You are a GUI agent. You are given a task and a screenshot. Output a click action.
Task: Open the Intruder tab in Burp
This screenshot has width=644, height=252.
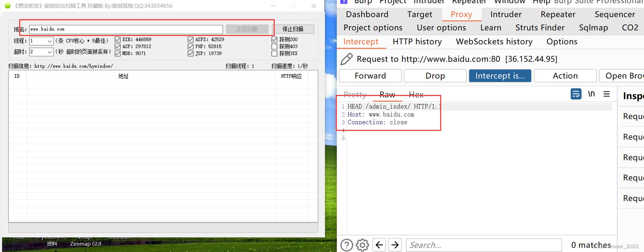point(506,14)
